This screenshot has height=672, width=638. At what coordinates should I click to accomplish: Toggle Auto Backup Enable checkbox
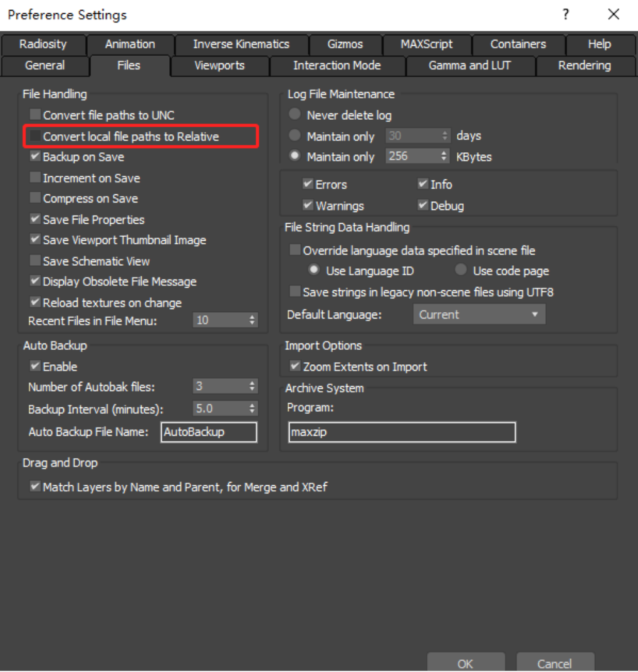(x=35, y=366)
